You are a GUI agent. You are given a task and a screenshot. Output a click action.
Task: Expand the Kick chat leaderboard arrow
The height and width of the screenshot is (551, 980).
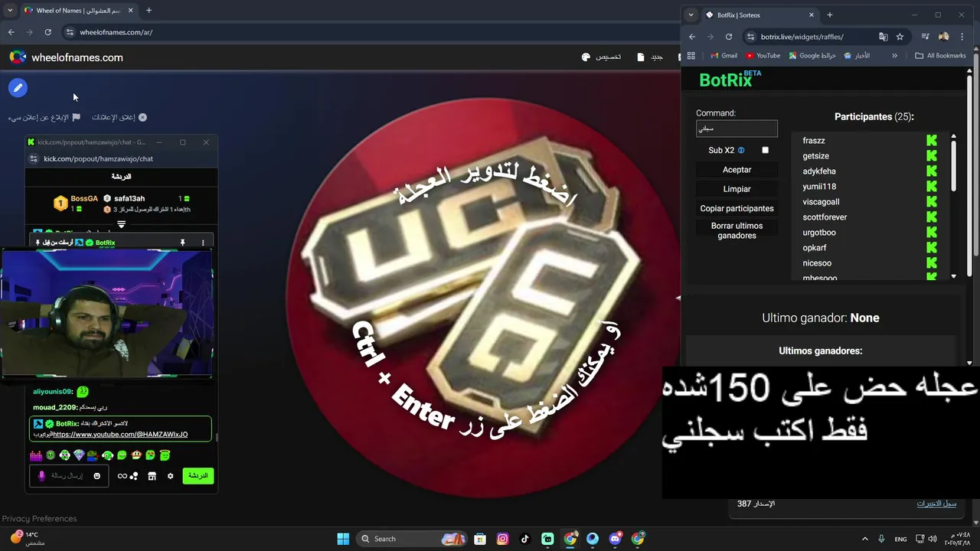pyautogui.click(x=121, y=224)
